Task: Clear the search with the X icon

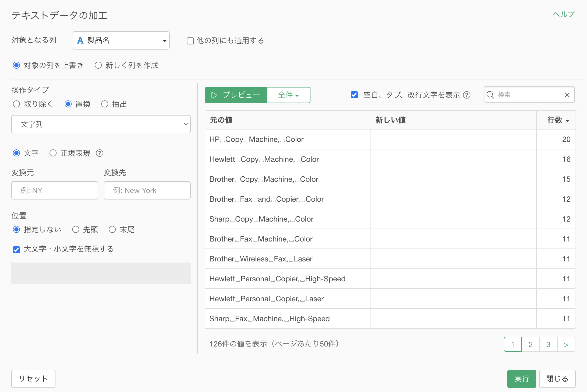Action: point(567,95)
